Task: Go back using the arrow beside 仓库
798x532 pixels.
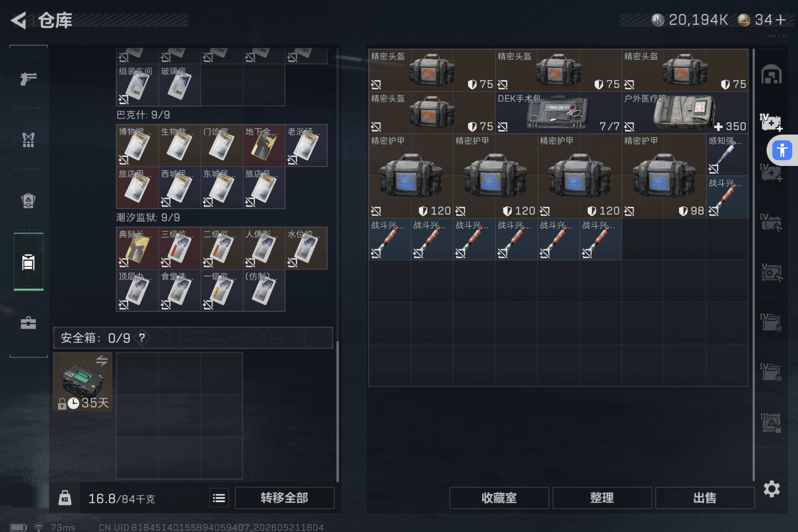Action: [x=19, y=20]
